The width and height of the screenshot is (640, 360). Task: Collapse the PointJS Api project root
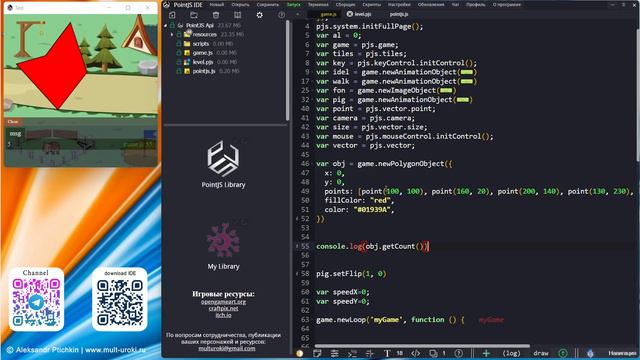166,25
